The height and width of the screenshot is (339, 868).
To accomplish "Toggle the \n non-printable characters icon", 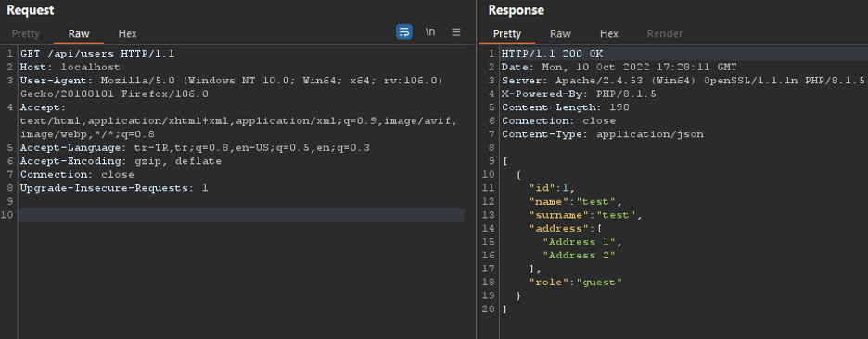I will pyautogui.click(x=430, y=32).
